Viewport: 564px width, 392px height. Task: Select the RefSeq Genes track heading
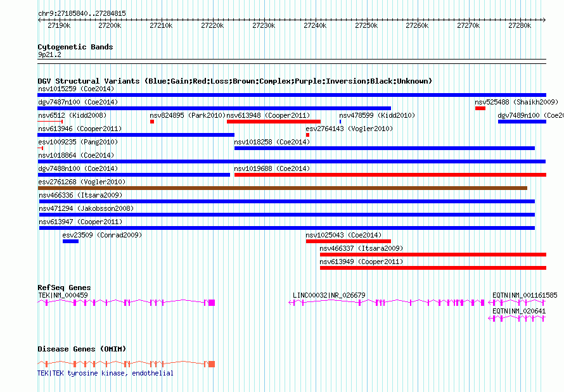[x=64, y=288]
